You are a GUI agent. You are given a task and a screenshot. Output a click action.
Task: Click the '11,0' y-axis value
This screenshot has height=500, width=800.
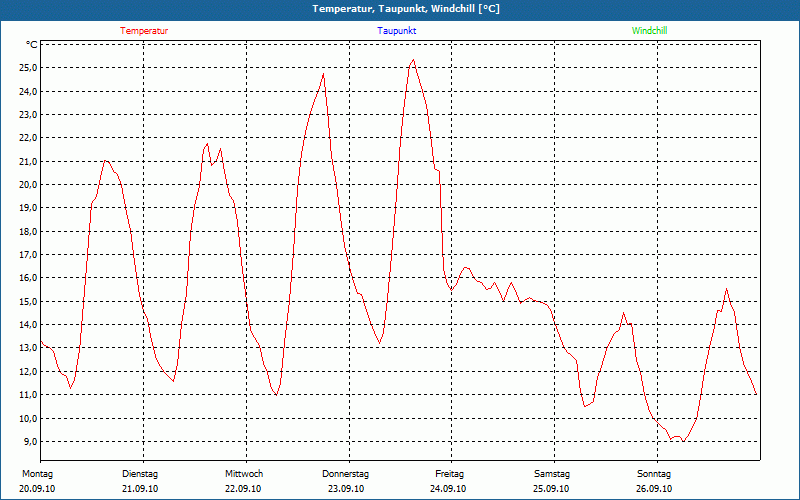point(28,394)
